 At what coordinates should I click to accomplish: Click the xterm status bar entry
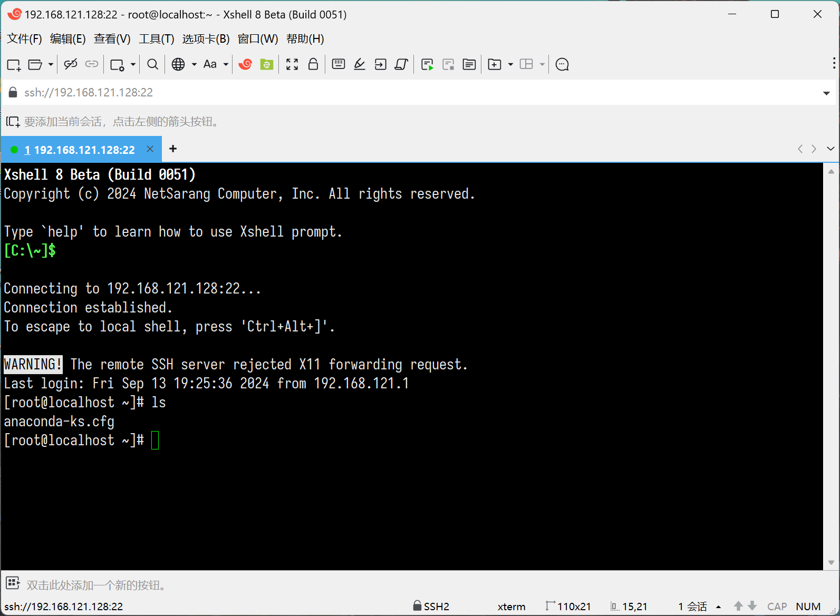click(x=511, y=607)
